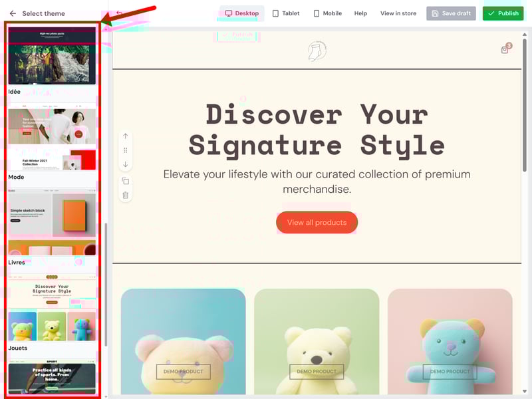Switch to Tablet preview
The image size is (532, 399).
click(286, 13)
